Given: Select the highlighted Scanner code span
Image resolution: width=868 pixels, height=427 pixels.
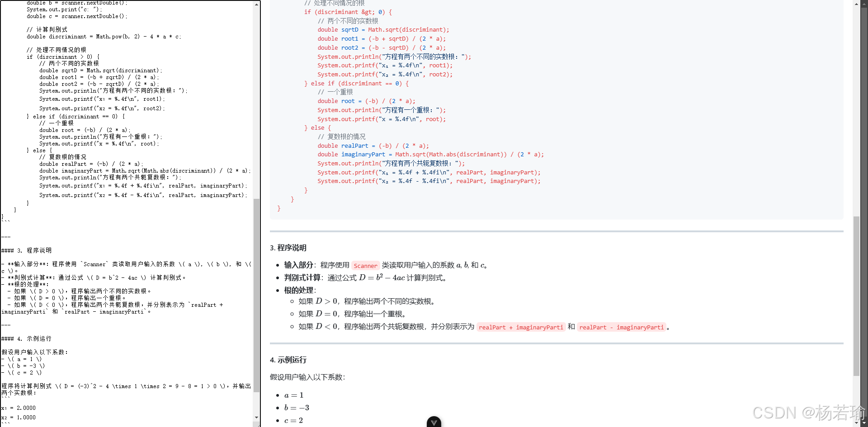Looking at the screenshot, I should pos(365,266).
